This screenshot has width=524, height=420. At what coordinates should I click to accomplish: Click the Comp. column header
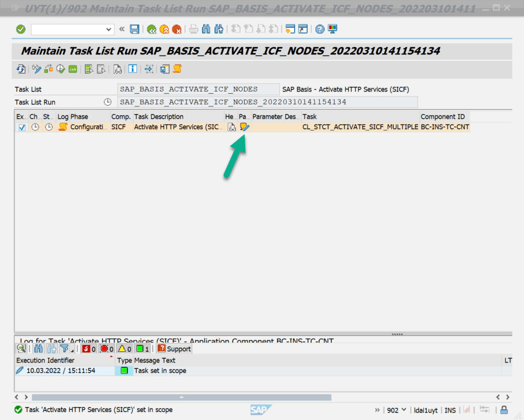121,117
